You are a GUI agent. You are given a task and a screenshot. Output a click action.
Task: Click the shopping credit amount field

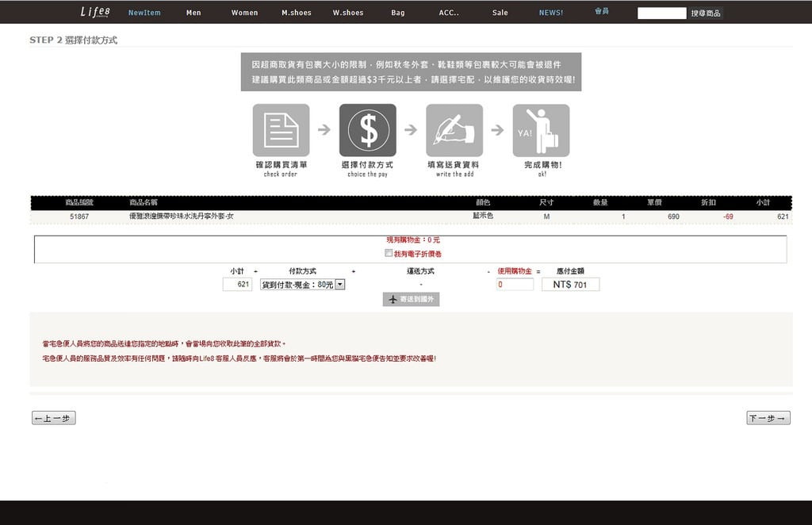(x=515, y=284)
